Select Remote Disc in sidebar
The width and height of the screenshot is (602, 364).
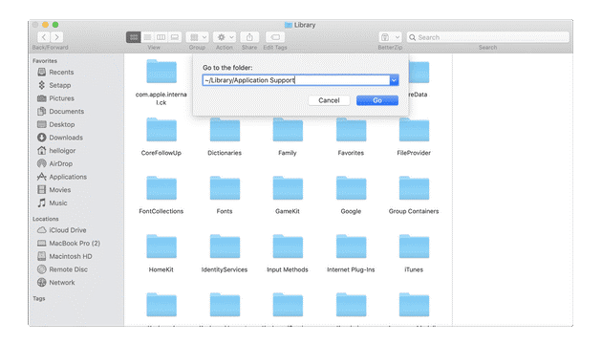point(62,269)
